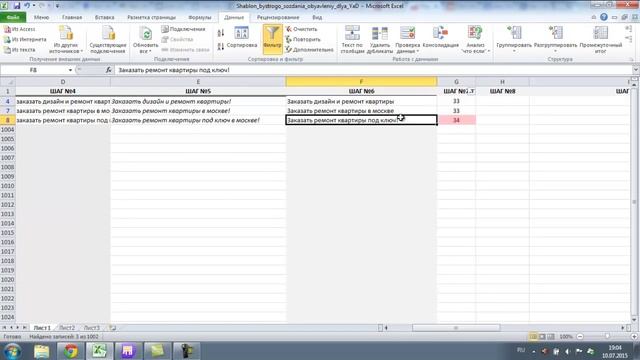
Task: Clear the current filter
Action: [x=301, y=29]
